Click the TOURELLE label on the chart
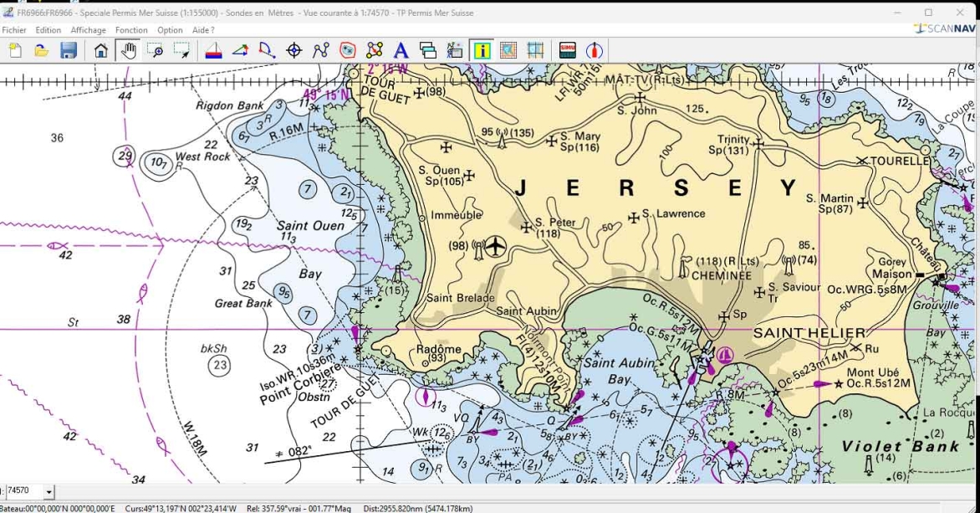Screen dimensions: 980x513 pos(900,161)
